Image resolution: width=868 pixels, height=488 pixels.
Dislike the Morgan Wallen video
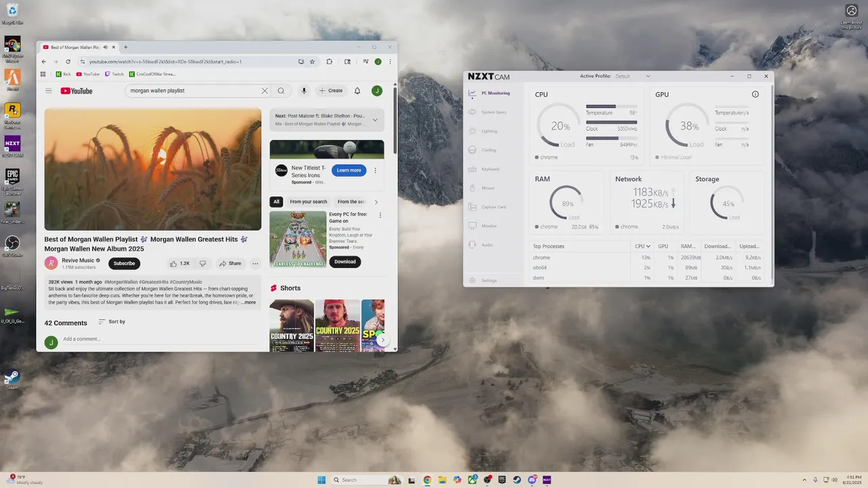202,263
